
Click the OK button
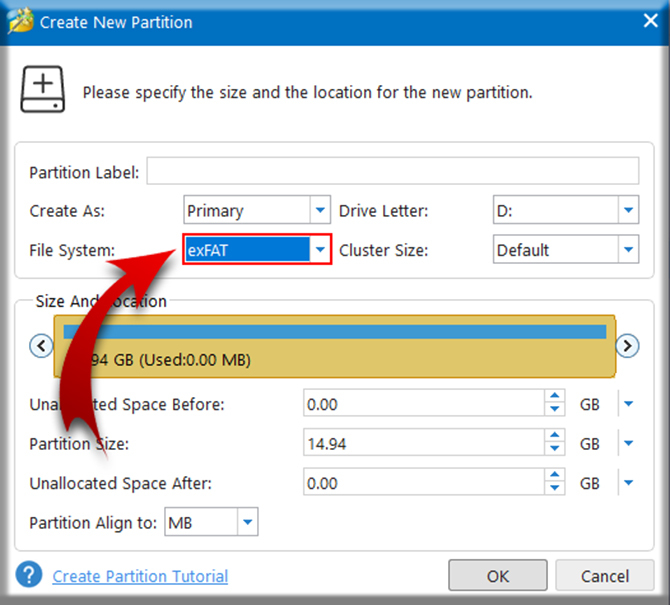[498, 576]
